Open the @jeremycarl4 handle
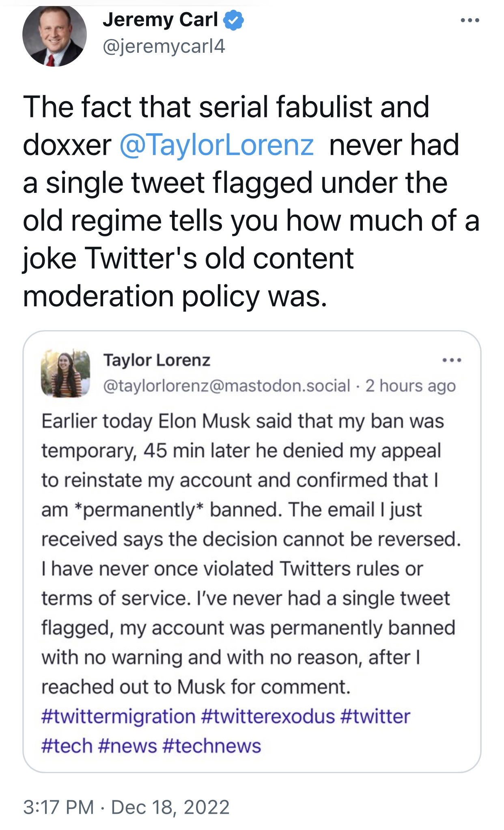 coord(164,47)
